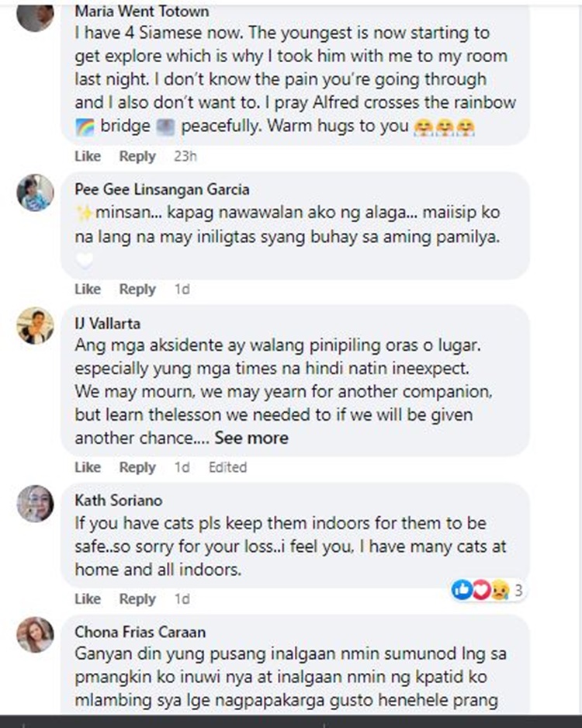View edit history via Edited label

pos(227,467)
